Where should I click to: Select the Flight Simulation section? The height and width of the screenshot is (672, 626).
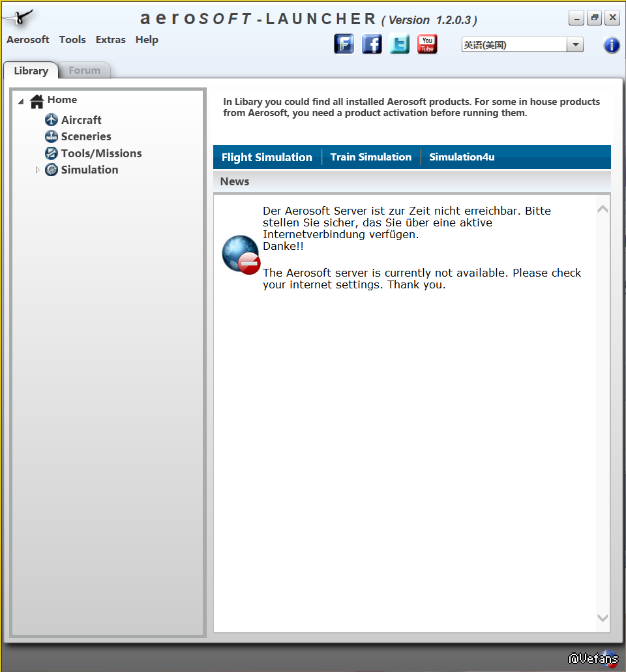267,157
